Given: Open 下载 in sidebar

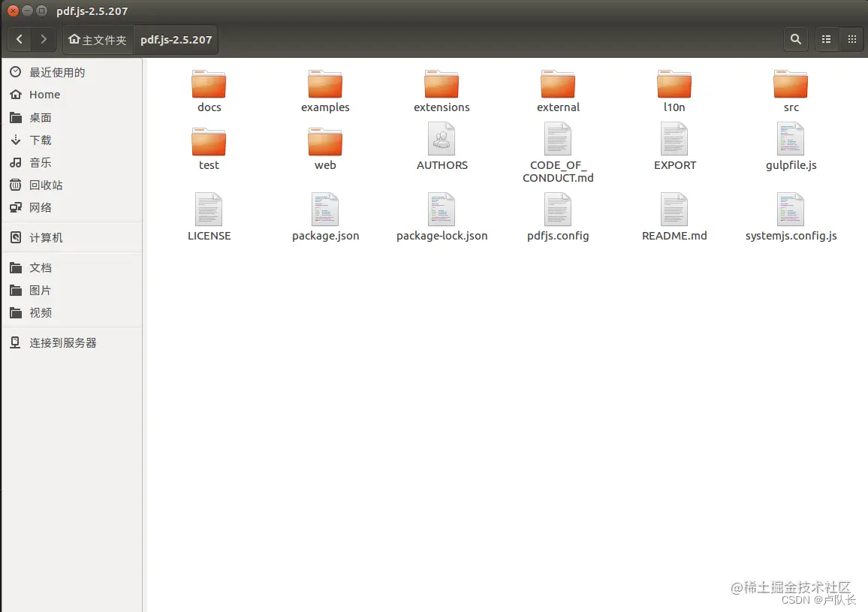Looking at the screenshot, I should [x=72, y=140].
